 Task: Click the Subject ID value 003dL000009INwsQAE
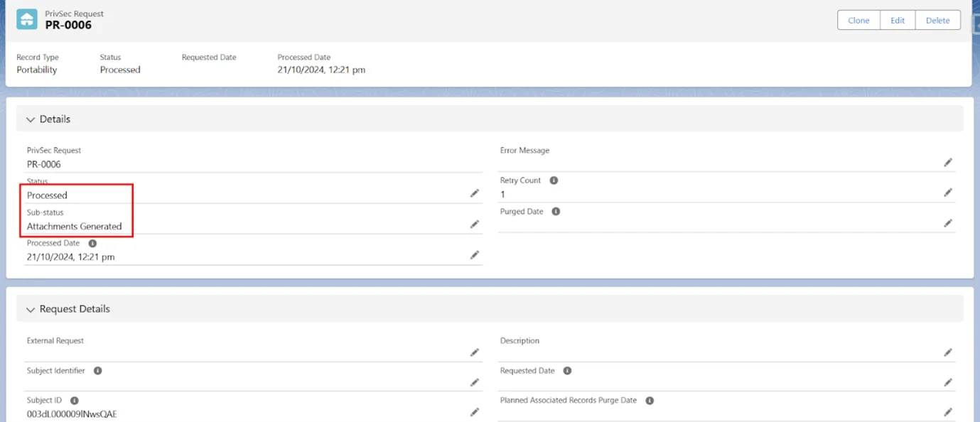click(x=72, y=414)
